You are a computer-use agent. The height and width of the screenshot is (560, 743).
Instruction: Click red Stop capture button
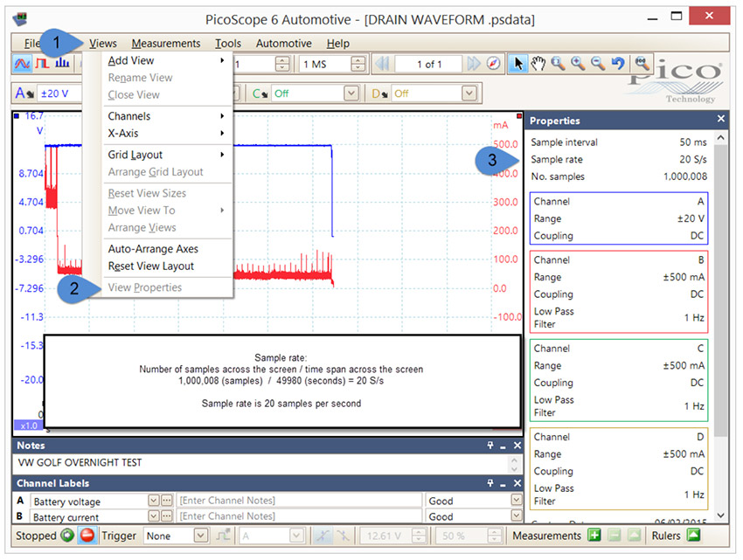(87, 536)
